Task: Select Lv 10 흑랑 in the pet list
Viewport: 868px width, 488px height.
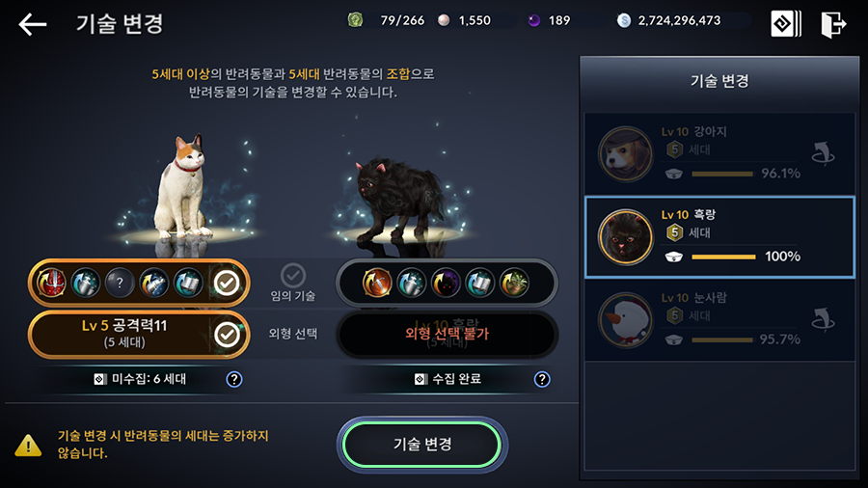Action: 719,237
